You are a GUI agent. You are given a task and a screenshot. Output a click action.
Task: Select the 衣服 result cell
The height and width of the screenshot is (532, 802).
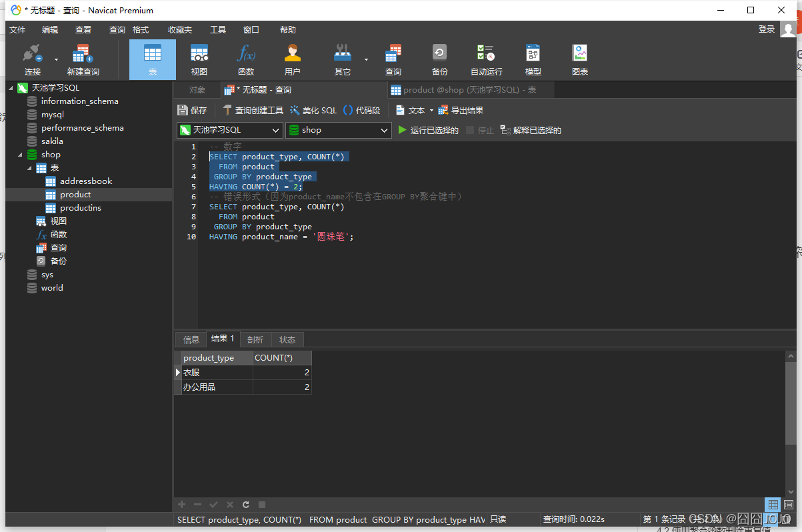[x=217, y=373]
